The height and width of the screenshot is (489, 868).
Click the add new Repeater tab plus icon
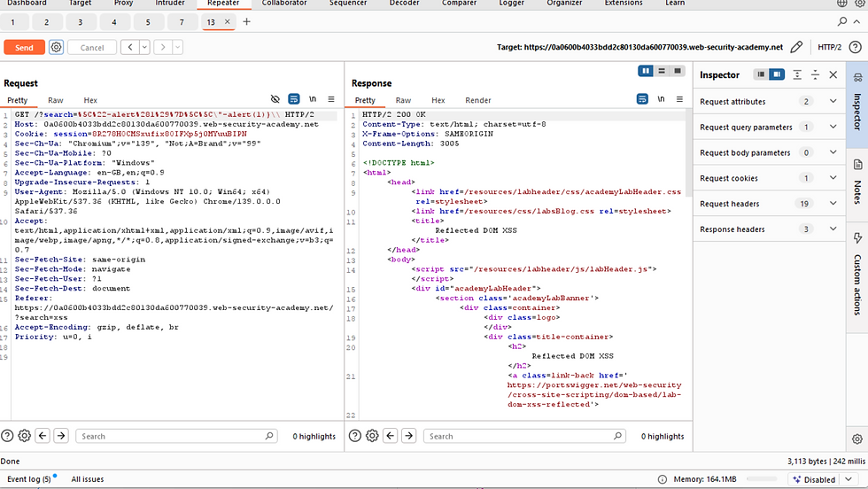246,21
